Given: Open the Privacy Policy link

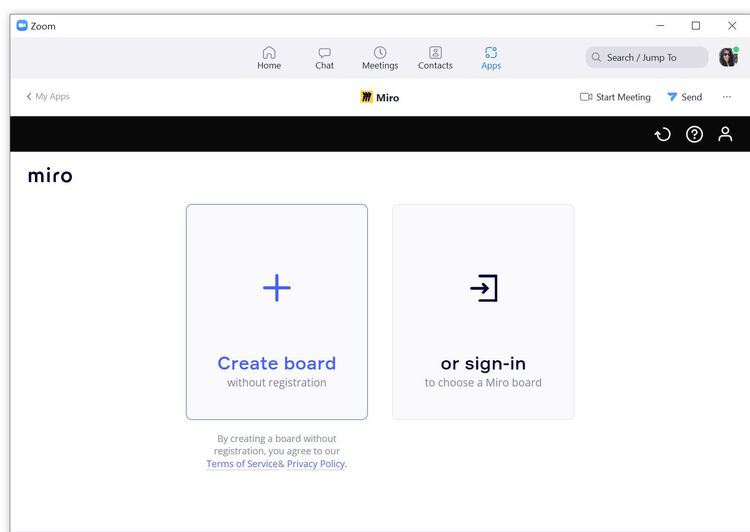Looking at the screenshot, I should click(x=316, y=464).
